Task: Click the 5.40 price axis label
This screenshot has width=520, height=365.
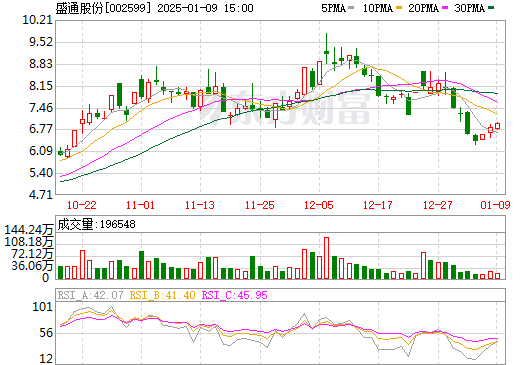Action: pyautogui.click(x=41, y=173)
